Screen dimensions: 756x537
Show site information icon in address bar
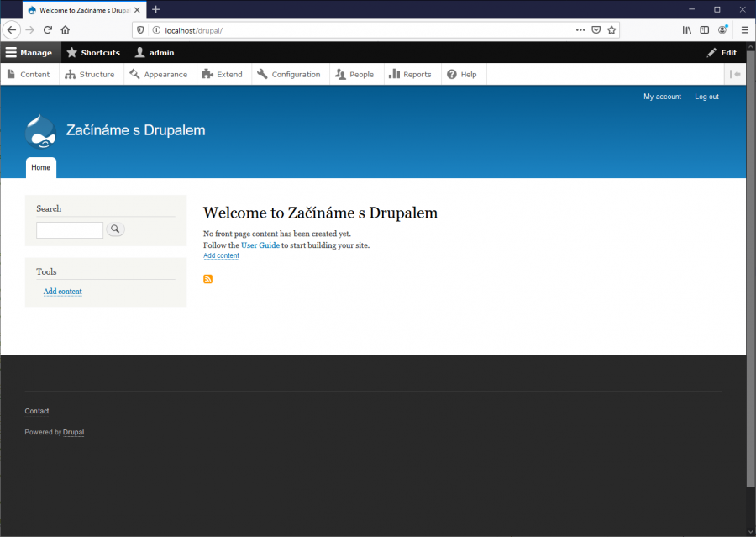click(x=156, y=30)
